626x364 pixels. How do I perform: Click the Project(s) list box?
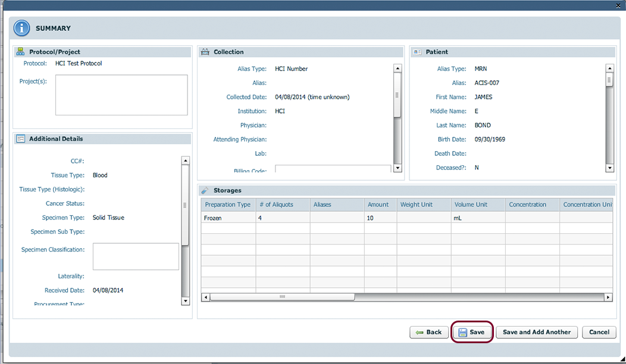pos(121,95)
